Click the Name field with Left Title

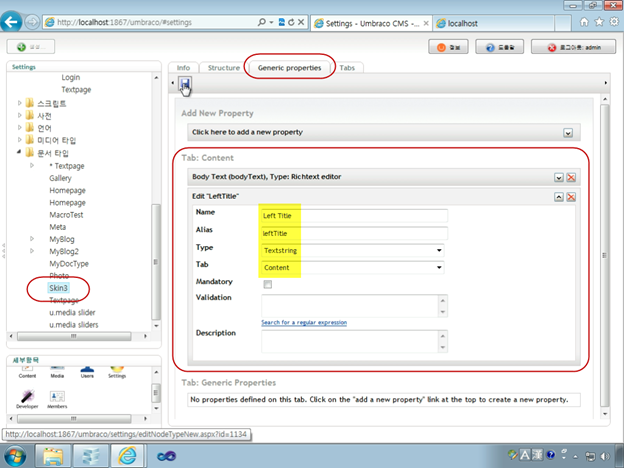354,216
